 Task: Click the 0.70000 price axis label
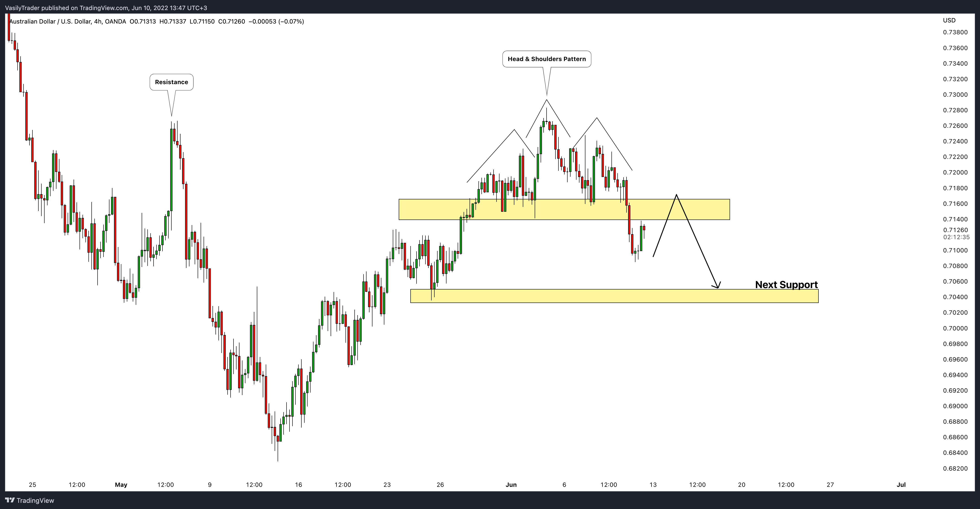955,329
